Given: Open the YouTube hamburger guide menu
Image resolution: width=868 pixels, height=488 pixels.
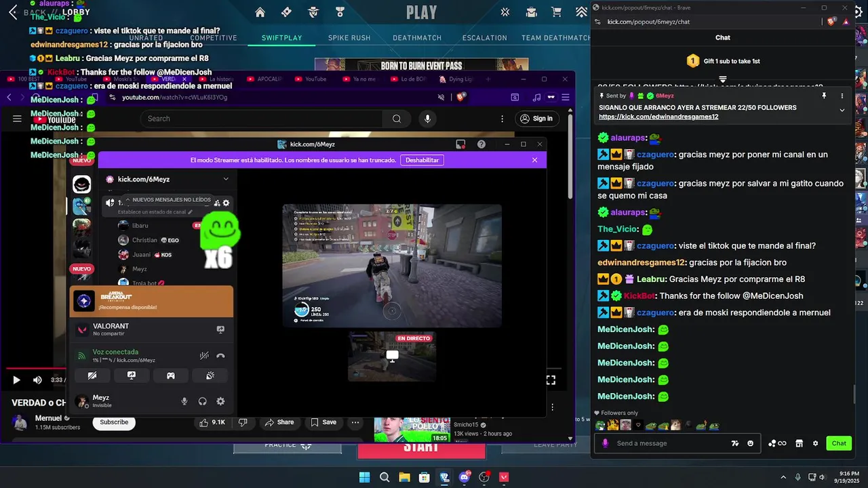Looking at the screenshot, I should tap(17, 119).
